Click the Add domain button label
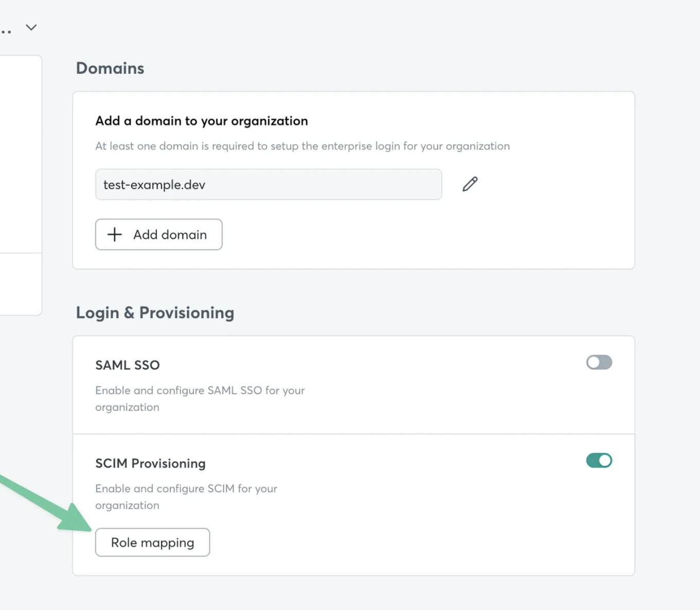Viewport: 700px width, 610px height. pos(170,235)
